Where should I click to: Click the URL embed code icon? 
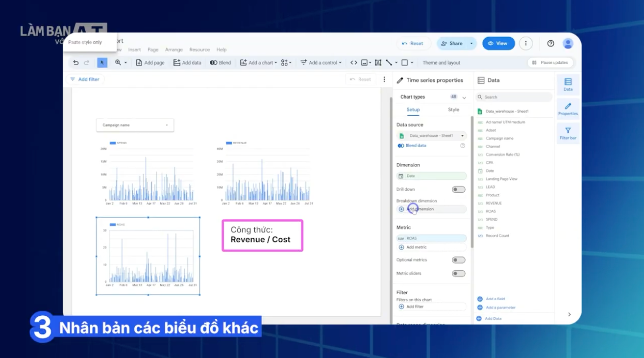353,63
